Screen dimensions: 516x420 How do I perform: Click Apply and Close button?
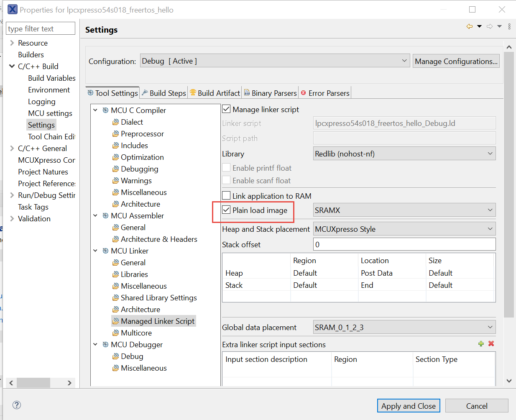pos(408,406)
